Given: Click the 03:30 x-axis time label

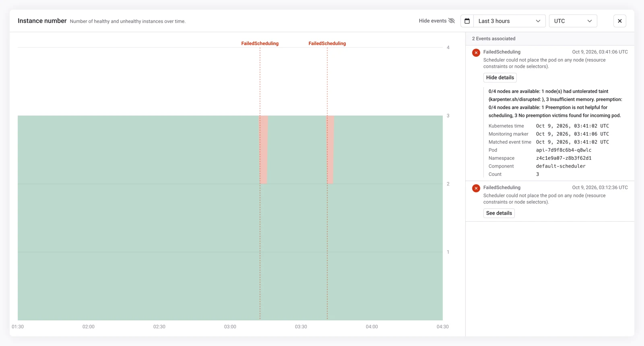Looking at the screenshot, I should (301, 327).
